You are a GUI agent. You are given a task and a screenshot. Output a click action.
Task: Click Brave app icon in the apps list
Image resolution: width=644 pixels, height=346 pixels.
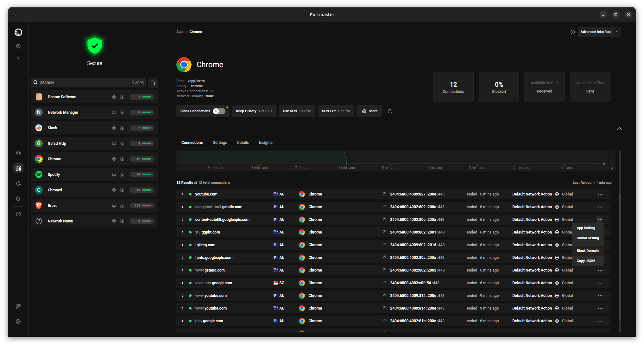(39, 206)
